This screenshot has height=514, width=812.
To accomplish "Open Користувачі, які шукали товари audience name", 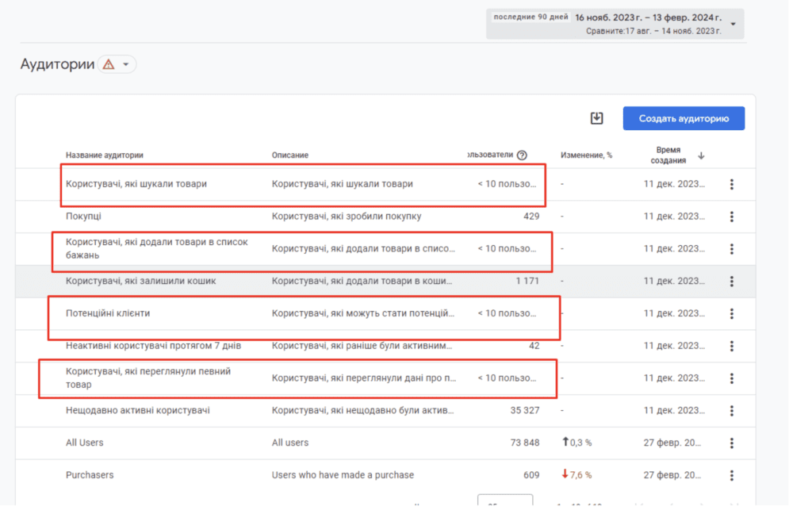I will coord(136,184).
